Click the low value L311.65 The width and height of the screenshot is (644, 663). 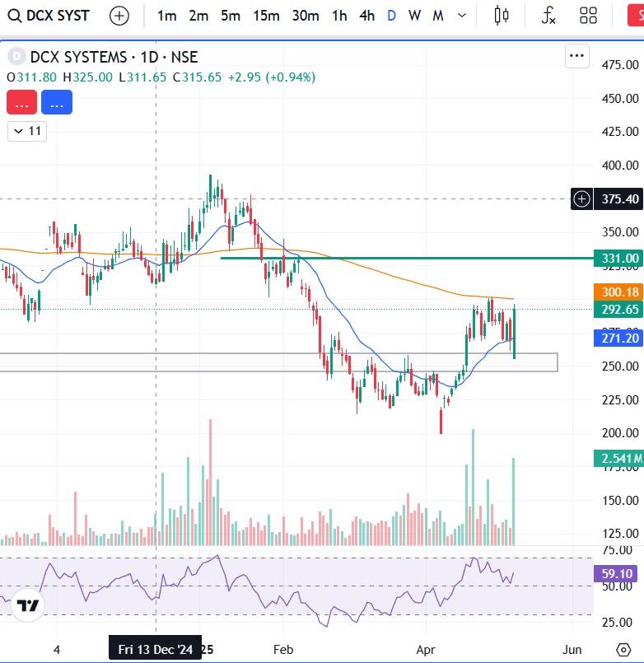point(142,77)
